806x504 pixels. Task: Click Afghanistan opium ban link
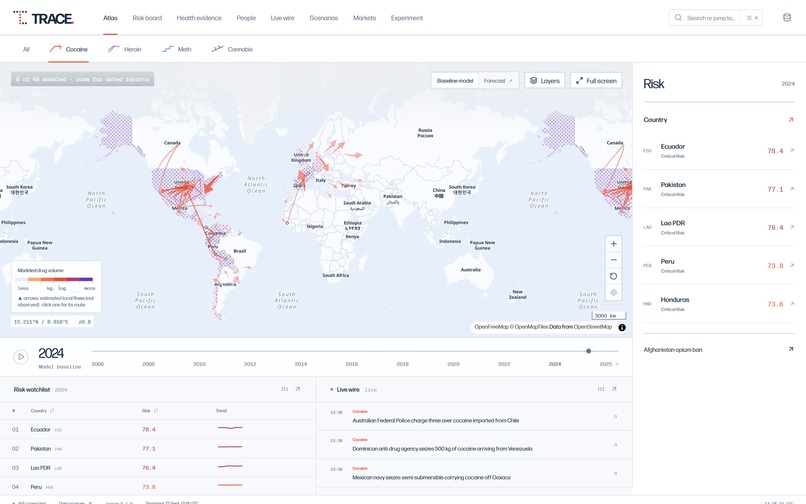click(x=672, y=350)
